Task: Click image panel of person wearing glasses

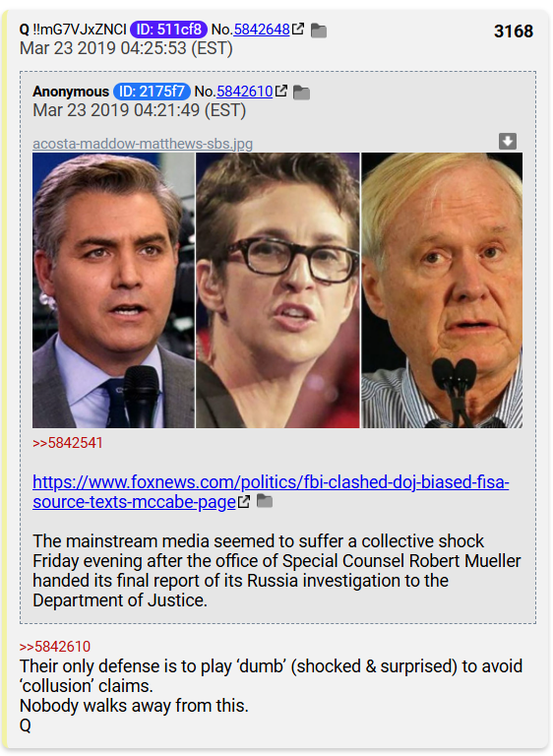Action: (x=277, y=290)
